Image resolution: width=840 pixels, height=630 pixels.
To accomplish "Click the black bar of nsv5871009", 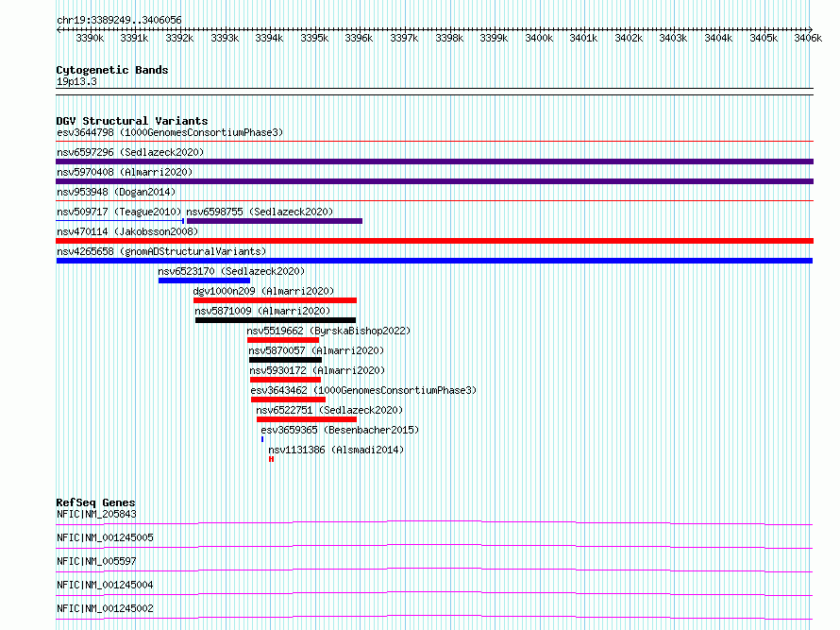I will tap(276, 320).
